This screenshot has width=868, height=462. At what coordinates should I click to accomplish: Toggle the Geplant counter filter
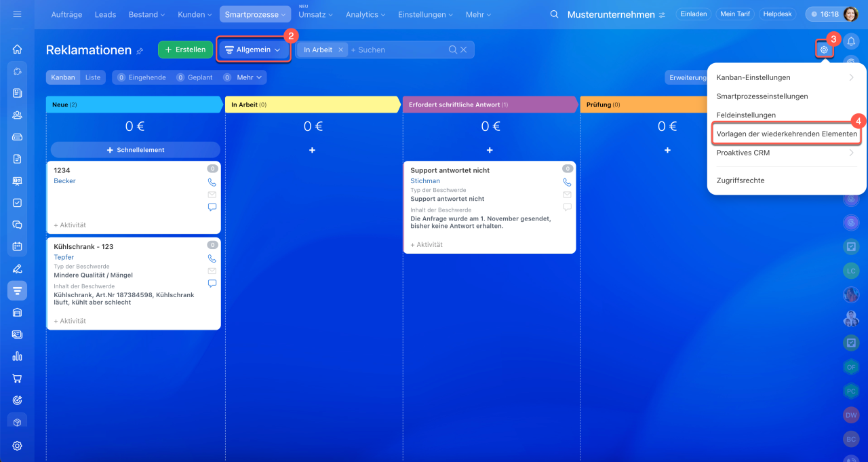195,77
